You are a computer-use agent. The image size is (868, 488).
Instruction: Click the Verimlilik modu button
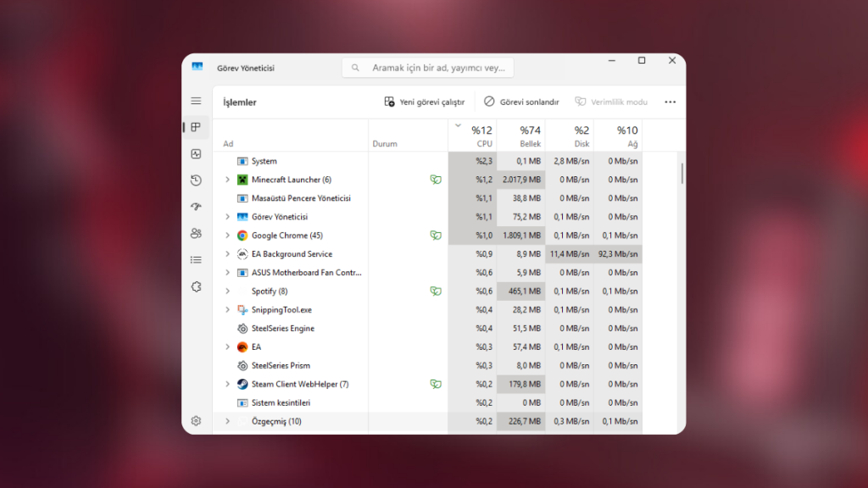(611, 102)
